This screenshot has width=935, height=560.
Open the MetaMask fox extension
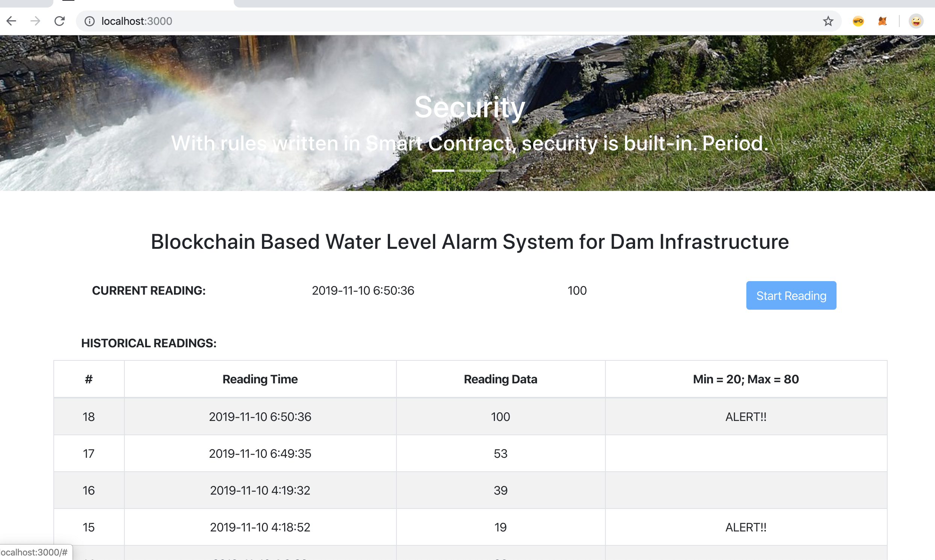click(x=882, y=21)
